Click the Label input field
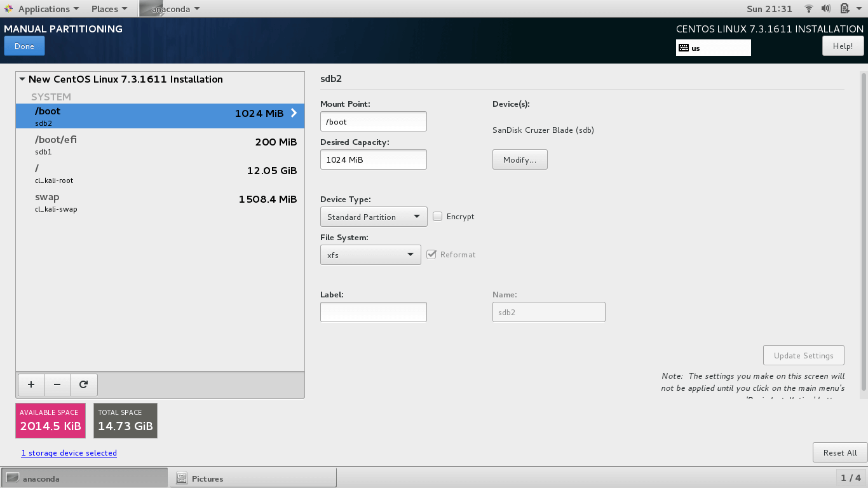The width and height of the screenshot is (868, 488). 374,312
